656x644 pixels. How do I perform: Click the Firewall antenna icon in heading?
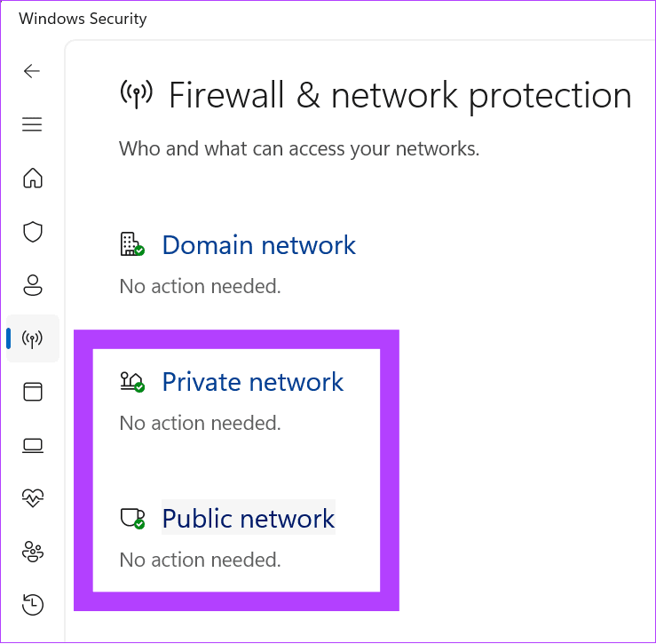point(136,93)
